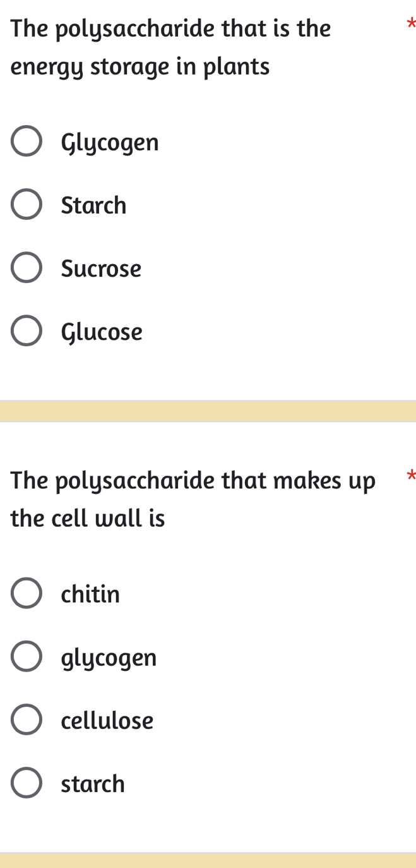
Task: Select cellulose as the cell wall answer
Action: click(27, 719)
